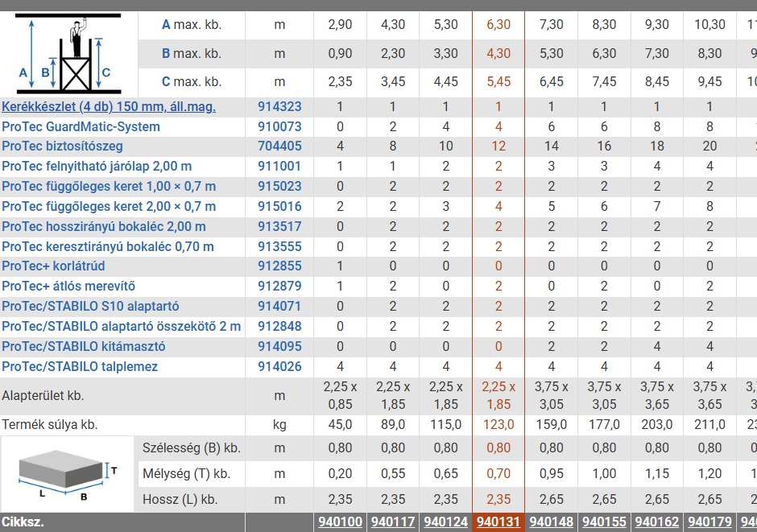Screen dimensions: 757x532
Task: Click part number 913517
Action: (279, 227)
